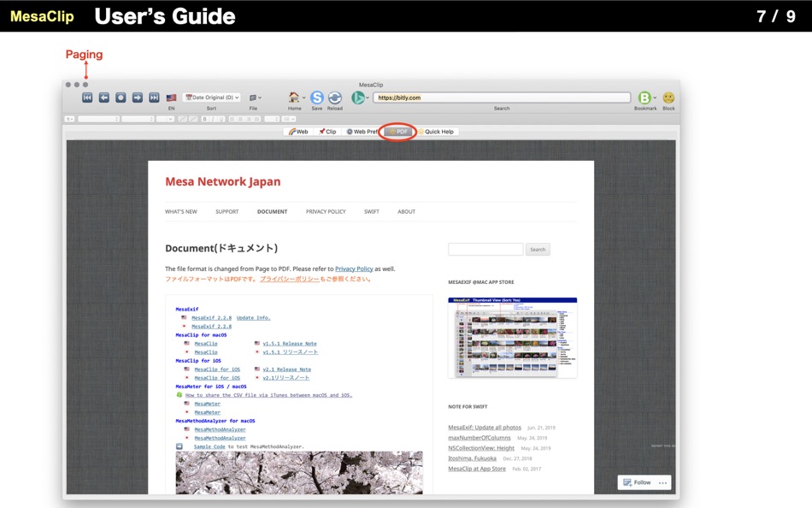Image resolution: width=812 pixels, height=508 pixels.
Task: Click the MesaExif Thumbnail View screenshot thumbnail
Action: (x=512, y=338)
